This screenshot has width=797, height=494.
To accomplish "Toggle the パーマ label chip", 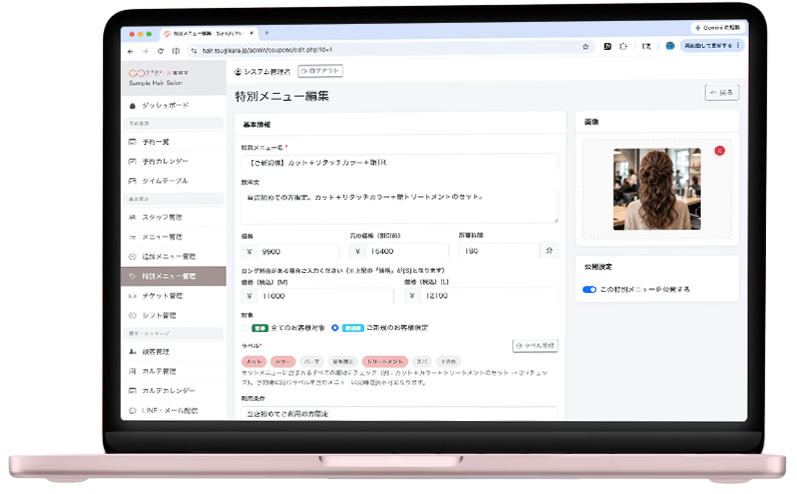I will click(312, 361).
